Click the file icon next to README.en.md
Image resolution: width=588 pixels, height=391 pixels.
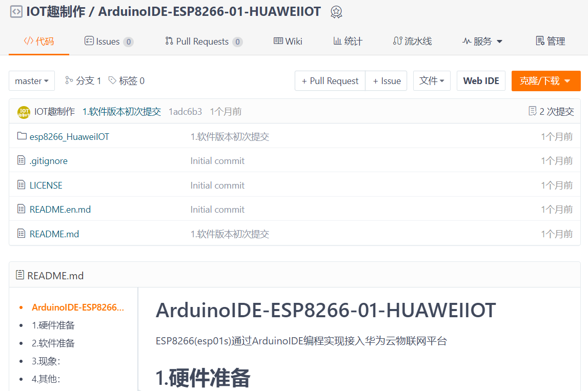pos(22,209)
